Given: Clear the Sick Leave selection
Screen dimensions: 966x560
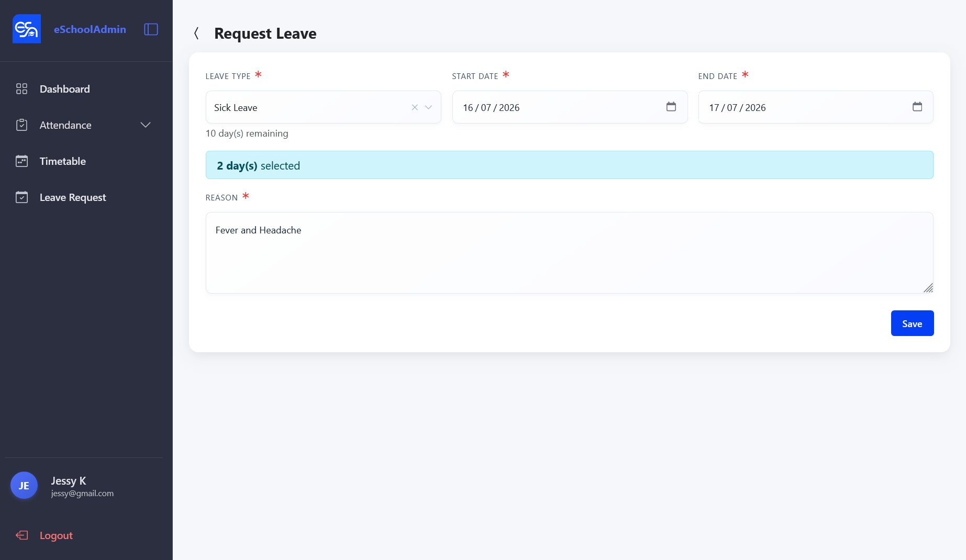Looking at the screenshot, I should pyautogui.click(x=415, y=107).
